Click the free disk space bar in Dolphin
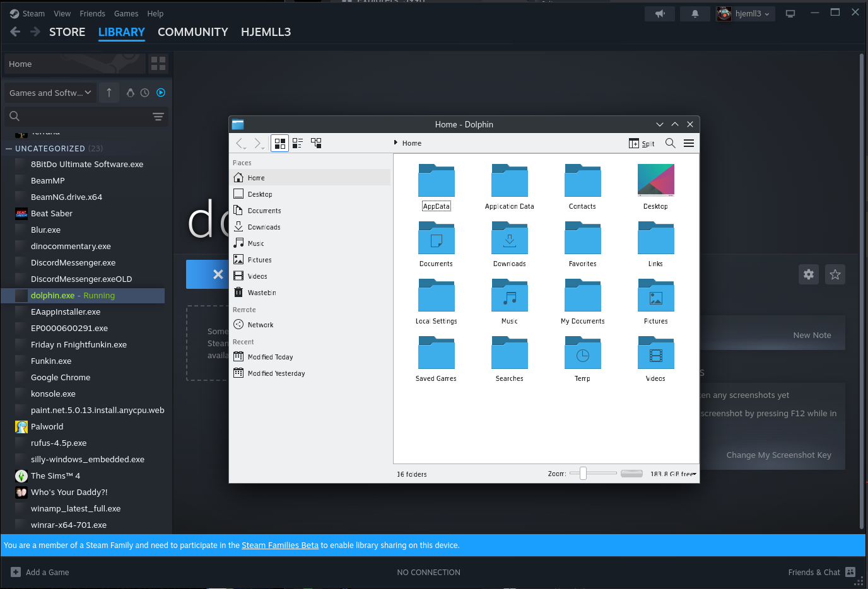This screenshot has height=589, width=868. pyautogui.click(x=631, y=474)
